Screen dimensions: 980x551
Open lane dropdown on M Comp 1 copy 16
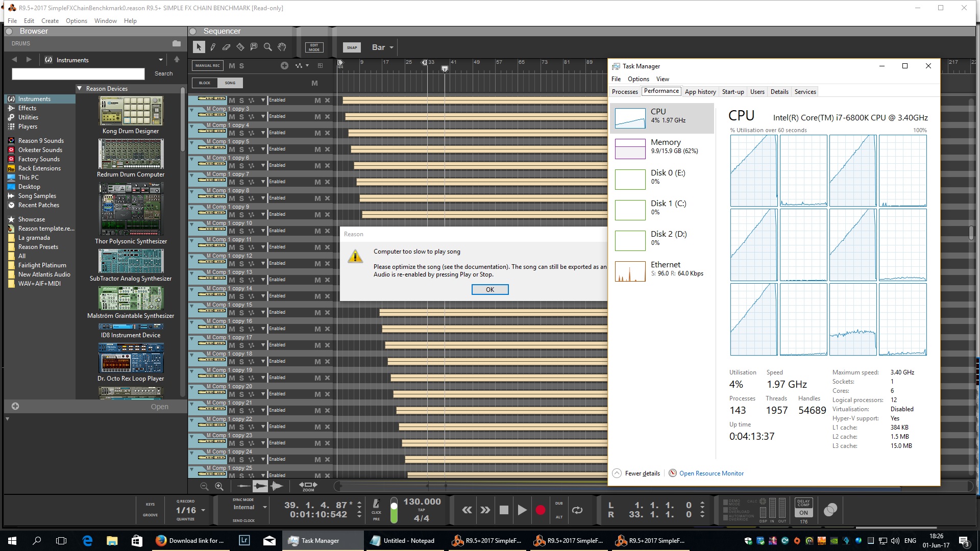[263, 329]
